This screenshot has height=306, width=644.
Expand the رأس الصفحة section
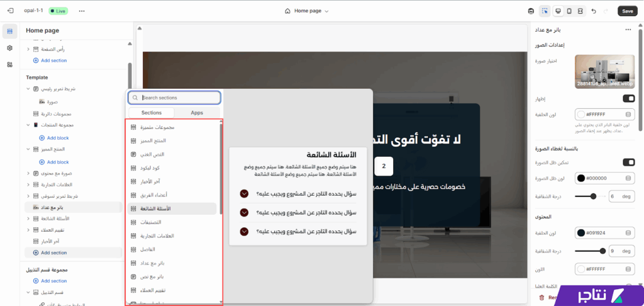(28, 48)
